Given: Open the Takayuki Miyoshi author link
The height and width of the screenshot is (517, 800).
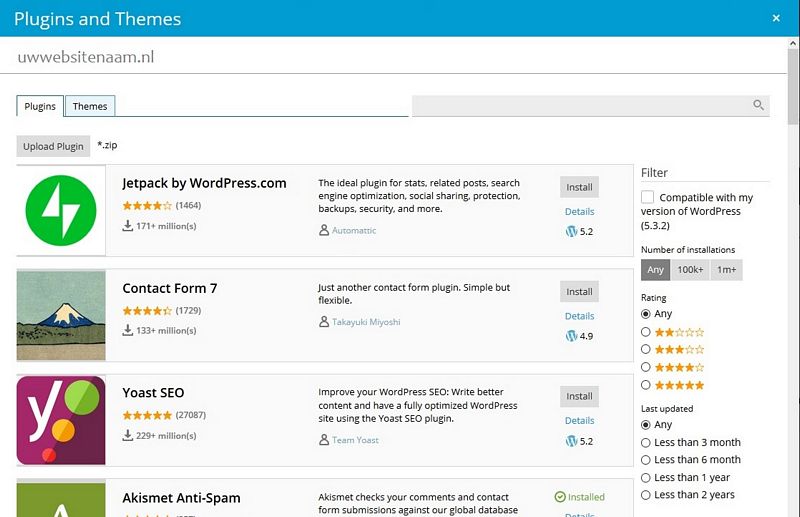Looking at the screenshot, I should point(366,322).
